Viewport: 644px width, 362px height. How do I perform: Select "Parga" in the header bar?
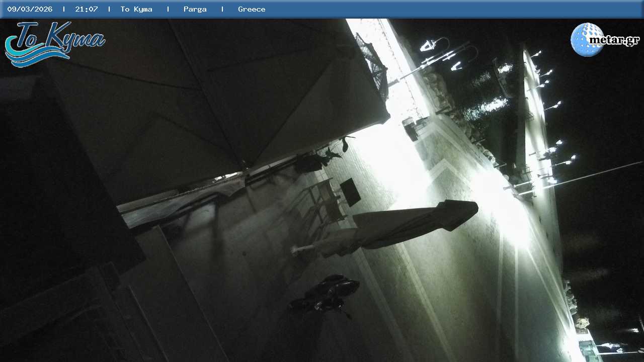[x=195, y=9]
